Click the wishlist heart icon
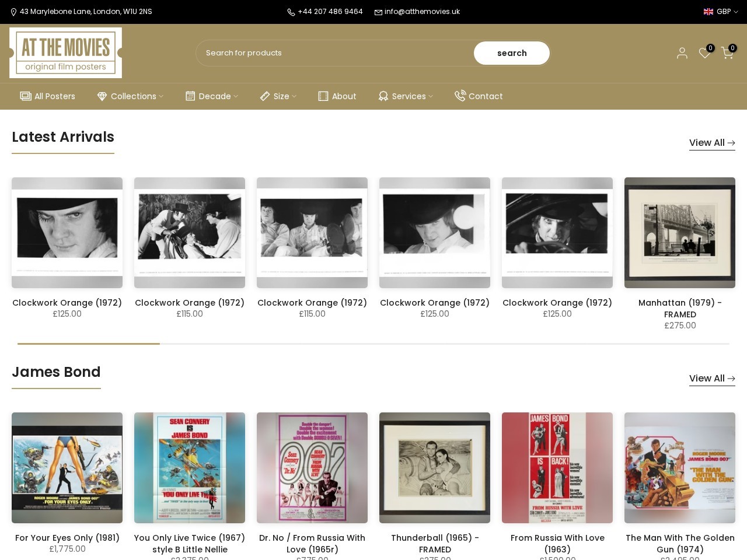This screenshot has height=560, width=747. (704, 54)
